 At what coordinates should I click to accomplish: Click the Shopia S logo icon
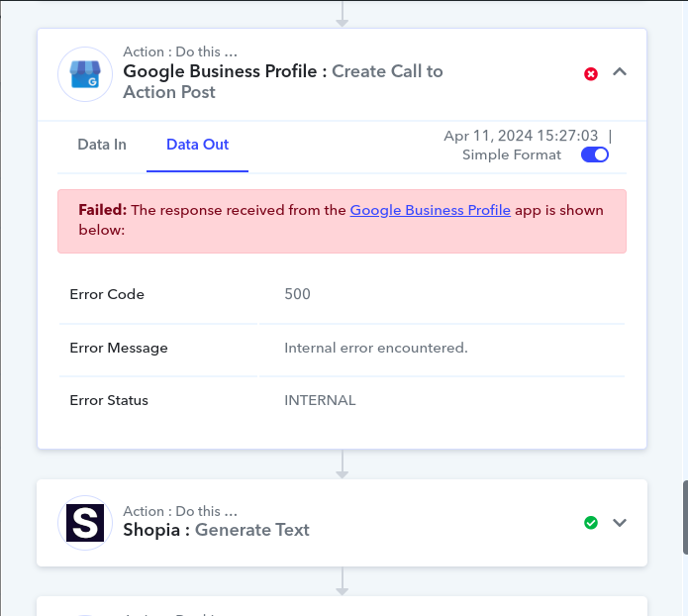[x=85, y=523]
